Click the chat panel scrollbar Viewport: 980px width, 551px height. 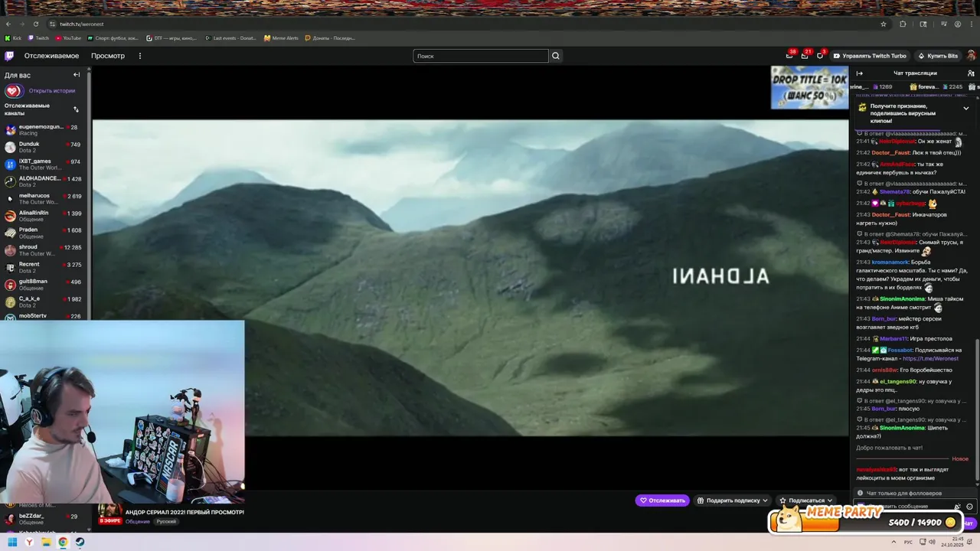977,411
